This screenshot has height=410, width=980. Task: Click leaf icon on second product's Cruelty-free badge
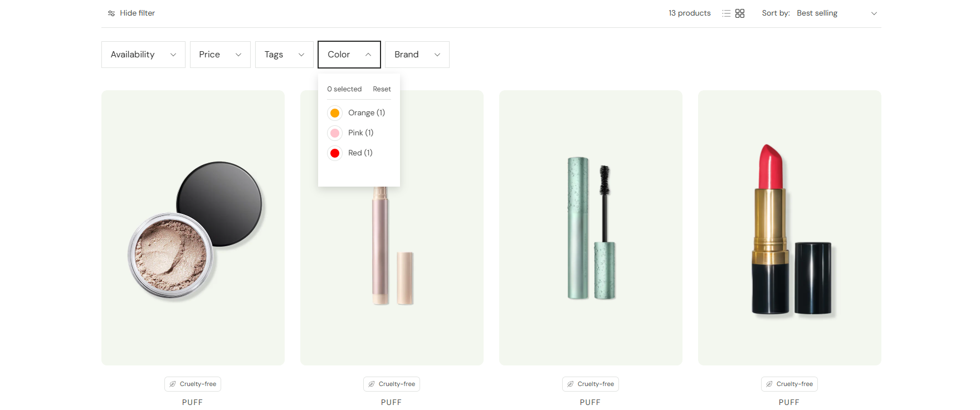(372, 384)
